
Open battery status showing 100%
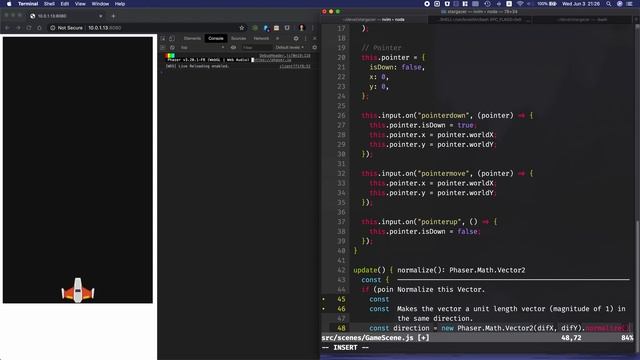(547, 4)
